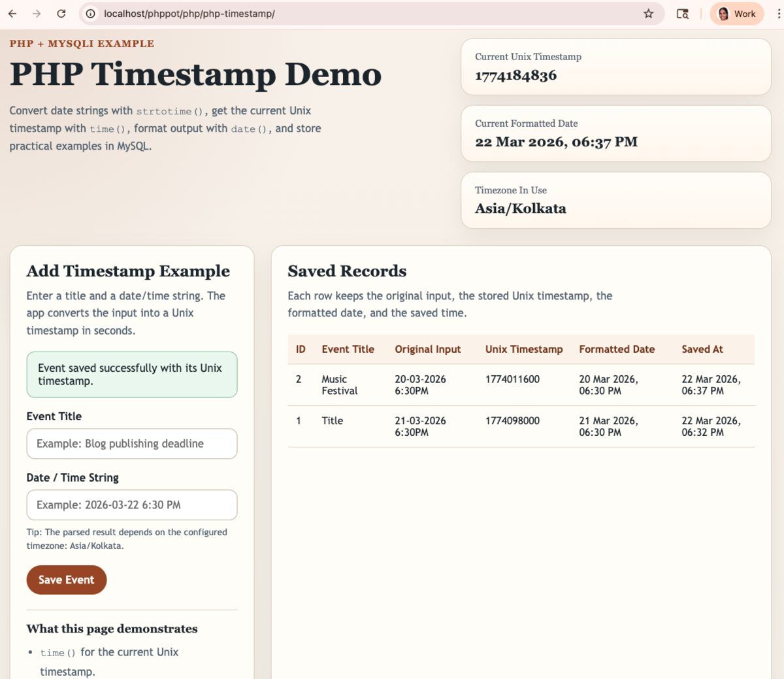Viewport: 784px width, 679px height.
Task: Open the Work profile avatar
Action: 736,14
